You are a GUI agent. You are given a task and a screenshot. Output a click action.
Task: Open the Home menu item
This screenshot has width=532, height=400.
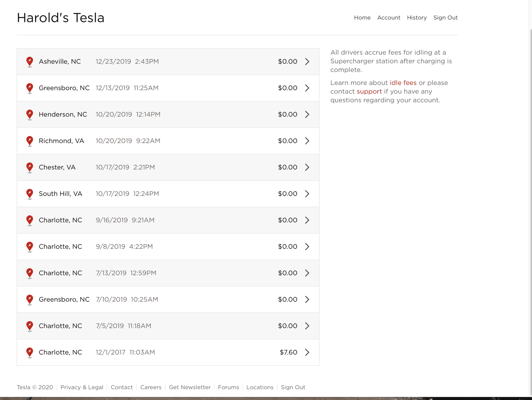(362, 17)
